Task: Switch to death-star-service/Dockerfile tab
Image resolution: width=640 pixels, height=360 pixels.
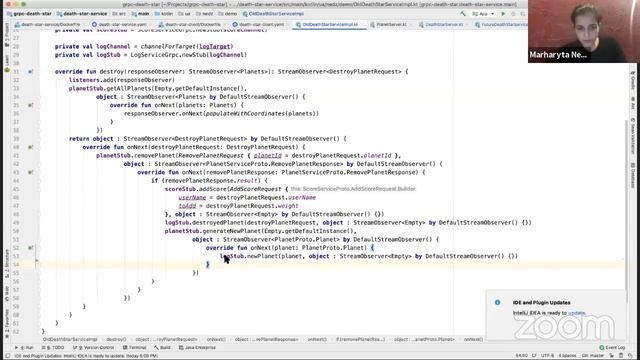Action: pos(47,24)
